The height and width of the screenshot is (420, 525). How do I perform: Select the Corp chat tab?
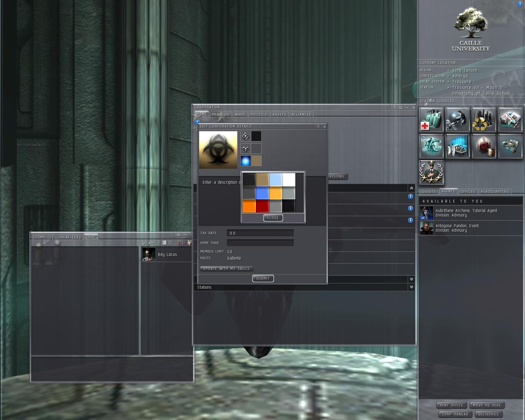point(91,237)
